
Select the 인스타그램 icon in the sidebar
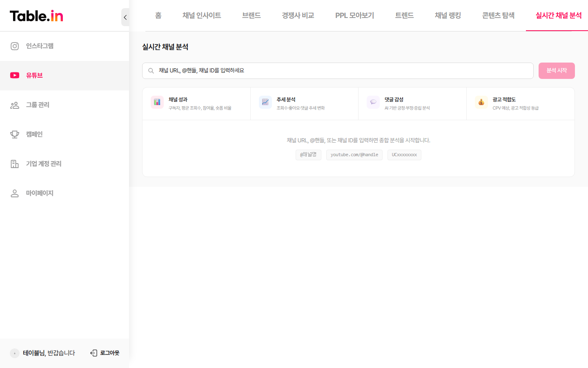pos(15,46)
